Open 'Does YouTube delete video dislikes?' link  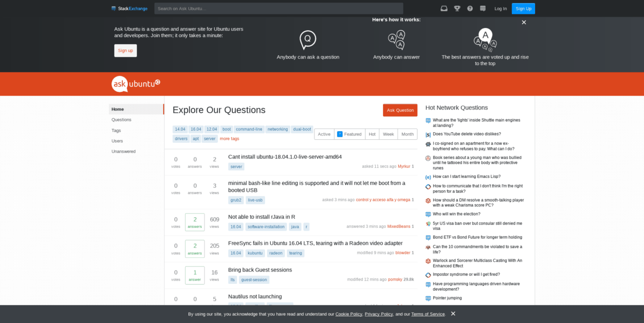click(467, 134)
